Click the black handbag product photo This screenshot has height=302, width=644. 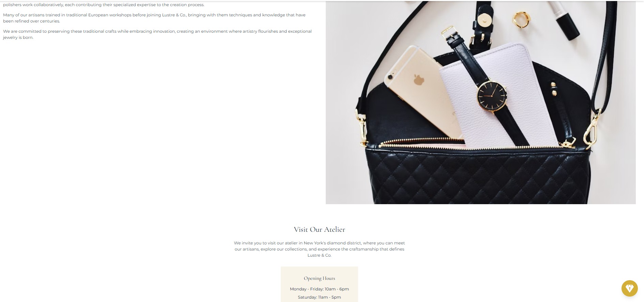pos(480,102)
